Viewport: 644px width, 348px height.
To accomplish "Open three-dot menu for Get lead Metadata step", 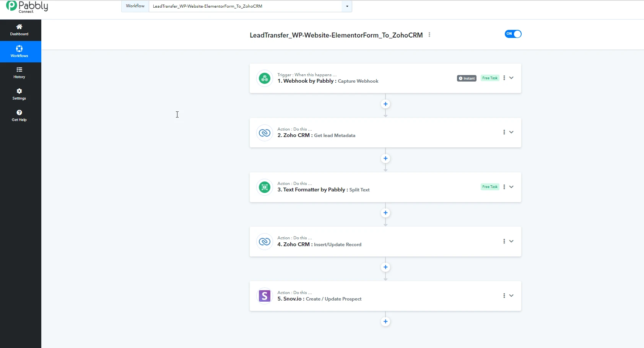I will (x=504, y=132).
